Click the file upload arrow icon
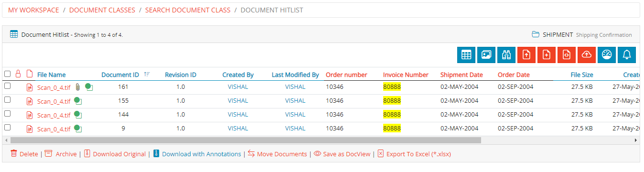 click(526, 55)
